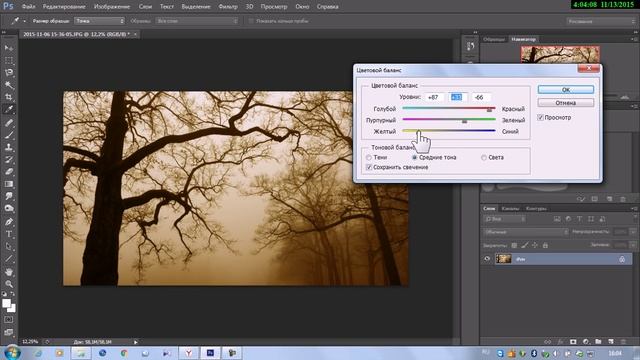The width and height of the screenshot is (640, 360).
Task: Click the Yellow–Blue slider handle
Action: (418, 132)
